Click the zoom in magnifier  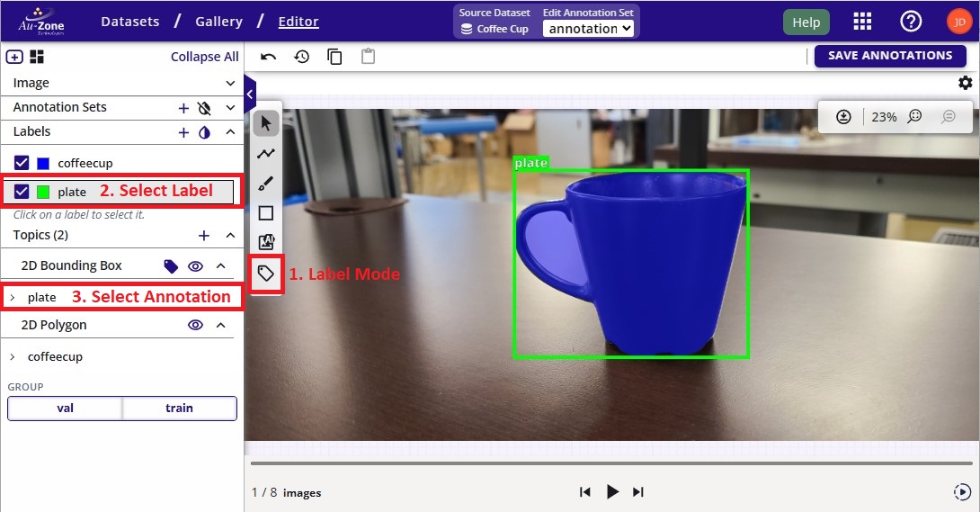914,117
